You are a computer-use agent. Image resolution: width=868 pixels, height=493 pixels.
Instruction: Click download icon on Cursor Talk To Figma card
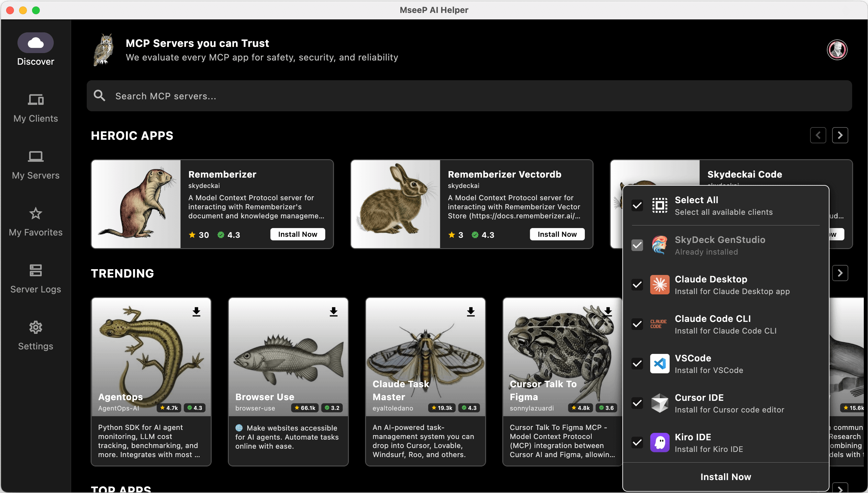coord(608,312)
